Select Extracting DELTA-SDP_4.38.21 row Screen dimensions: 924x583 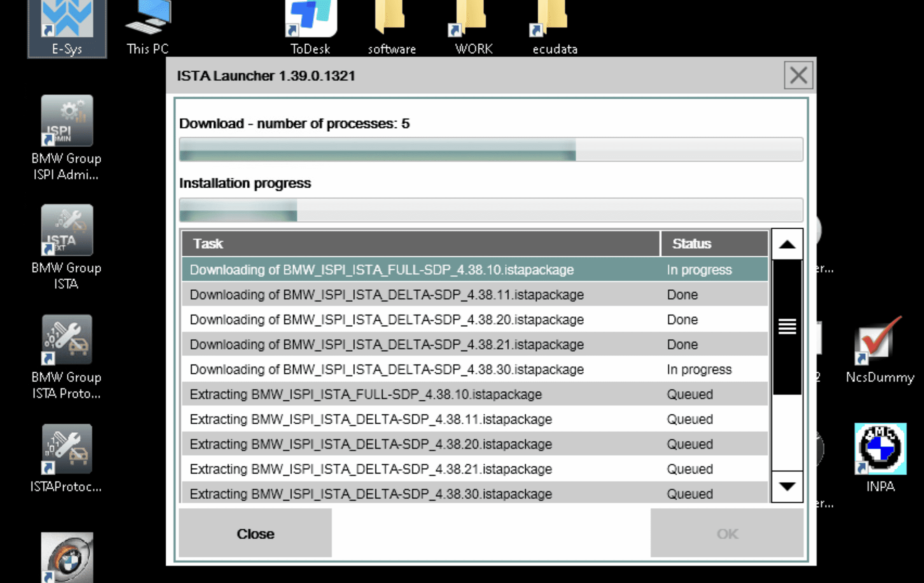click(475, 469)
